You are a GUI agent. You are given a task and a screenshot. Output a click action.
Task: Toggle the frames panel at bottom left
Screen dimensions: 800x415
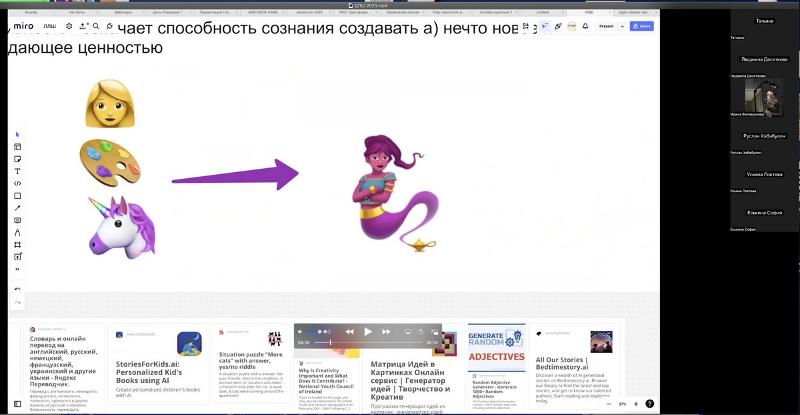(x=17, y=404)
